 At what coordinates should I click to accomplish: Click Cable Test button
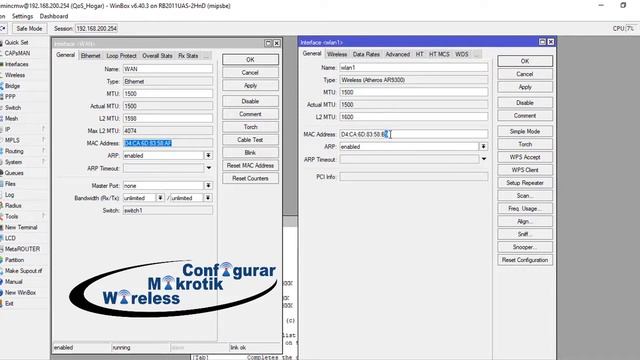tap(250, 140)
